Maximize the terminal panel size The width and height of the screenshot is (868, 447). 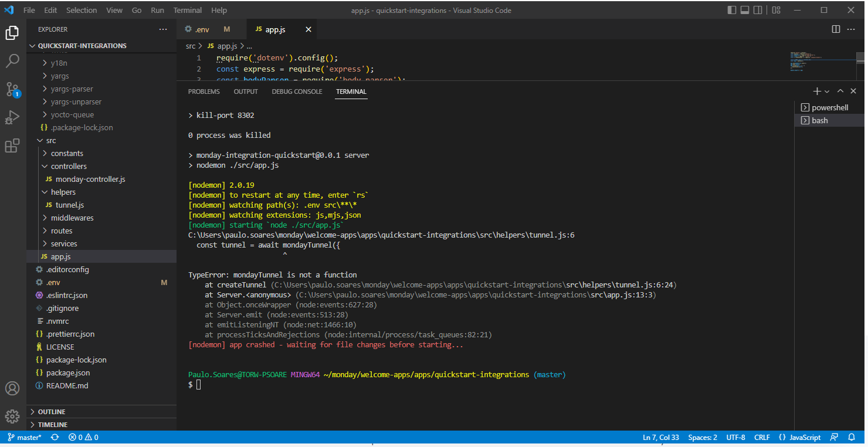tap(840, 92)
